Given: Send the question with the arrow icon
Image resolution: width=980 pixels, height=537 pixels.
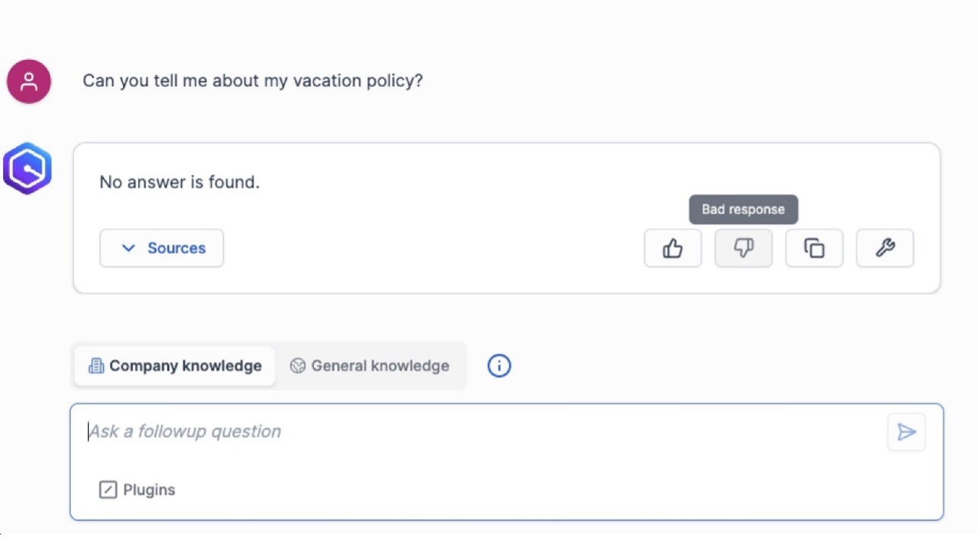Looking at the screenshot, I should 906,432.
